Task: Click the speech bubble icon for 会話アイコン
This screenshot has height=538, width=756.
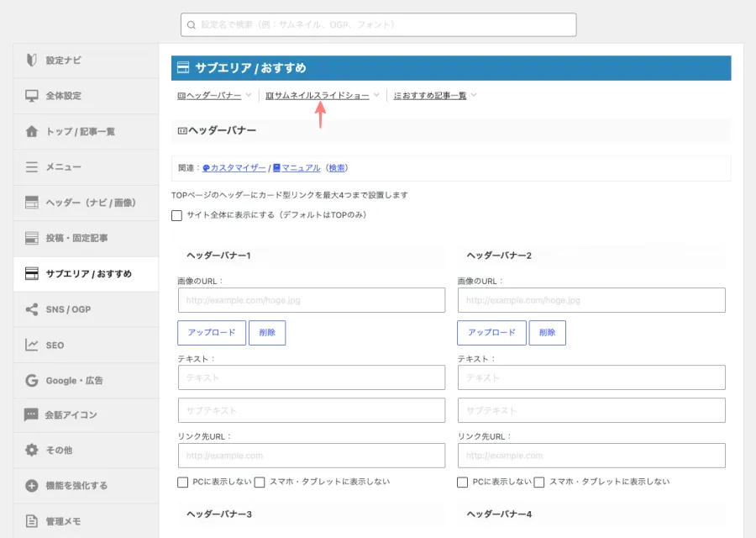Action: (31, 414)
